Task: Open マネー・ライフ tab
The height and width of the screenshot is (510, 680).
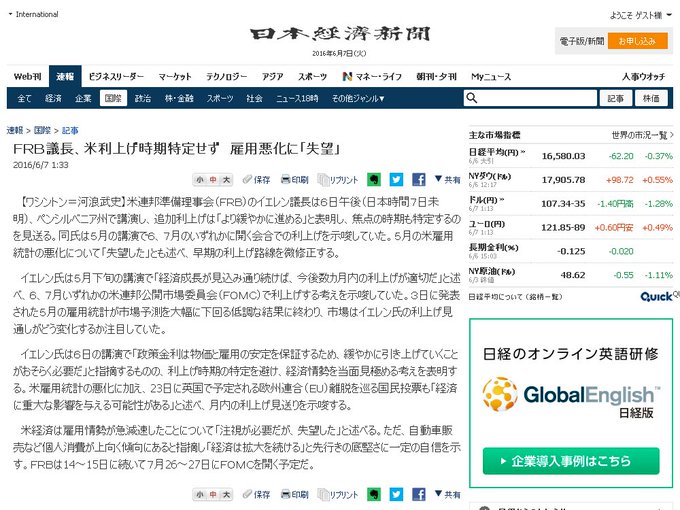Action: pos(372,77)
